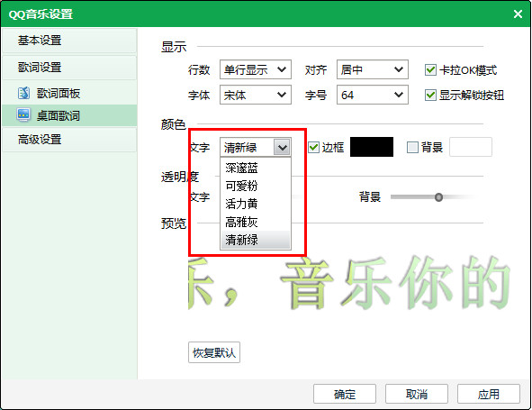Viewport: 532px width, 410px height.
Task: Select 可爱粉 from the color list
Action: pos(256,186)
